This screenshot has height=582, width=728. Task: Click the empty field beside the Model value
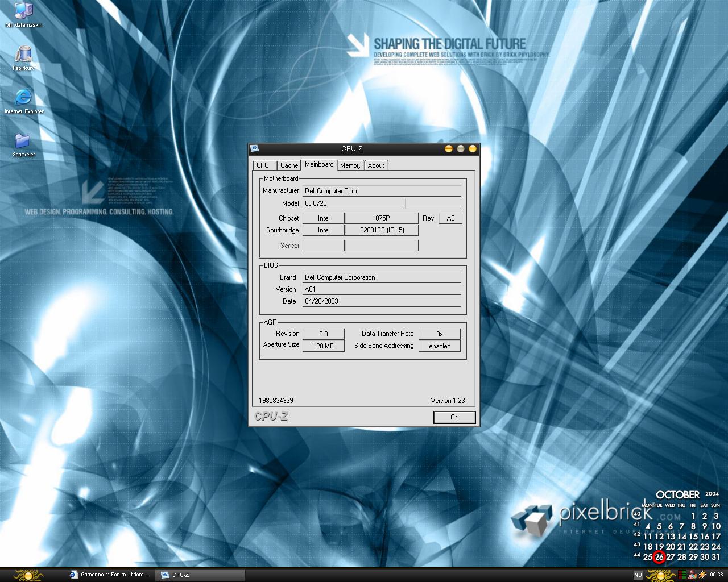pyautogui.click(x=432, y=203)
